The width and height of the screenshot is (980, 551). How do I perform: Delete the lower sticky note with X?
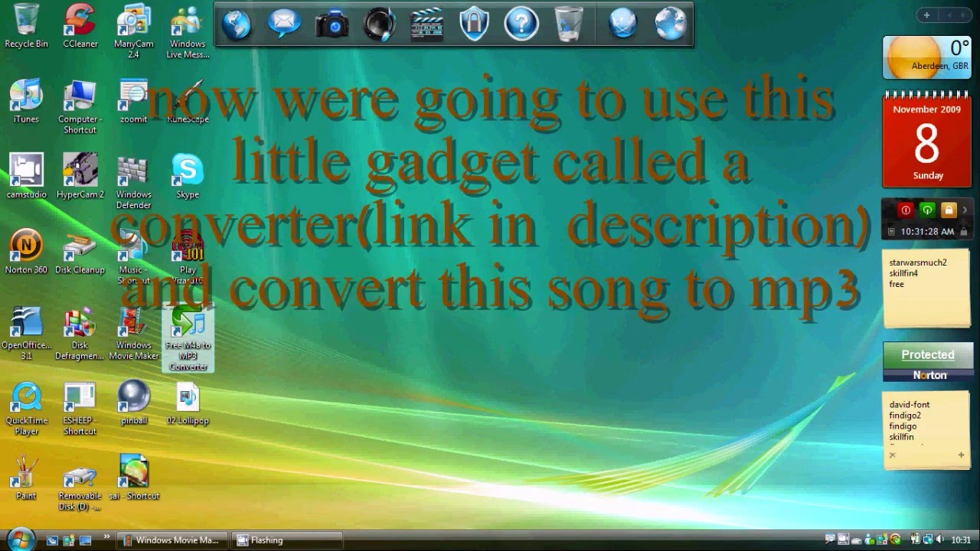point(892,455)
